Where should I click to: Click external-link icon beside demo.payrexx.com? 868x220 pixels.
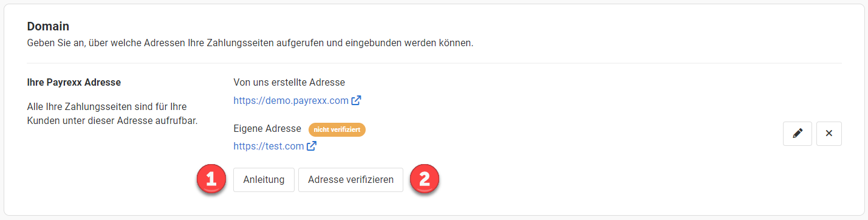(x=357, y=100)
